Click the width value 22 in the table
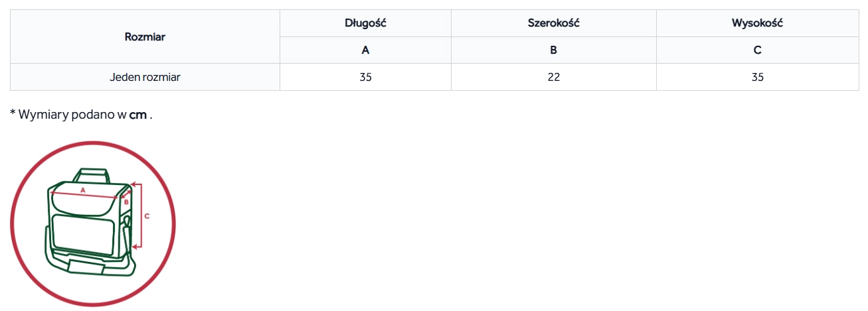The width and height of the screenshot is (868, 311). pos(554,77)
